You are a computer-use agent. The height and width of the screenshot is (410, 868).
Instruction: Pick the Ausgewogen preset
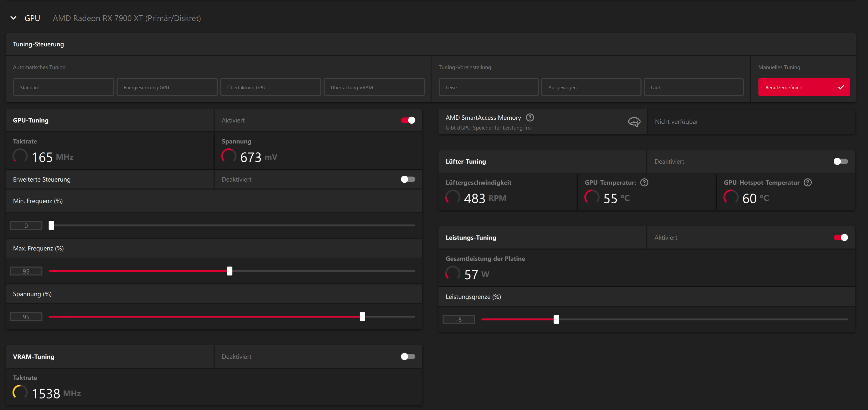591,87
